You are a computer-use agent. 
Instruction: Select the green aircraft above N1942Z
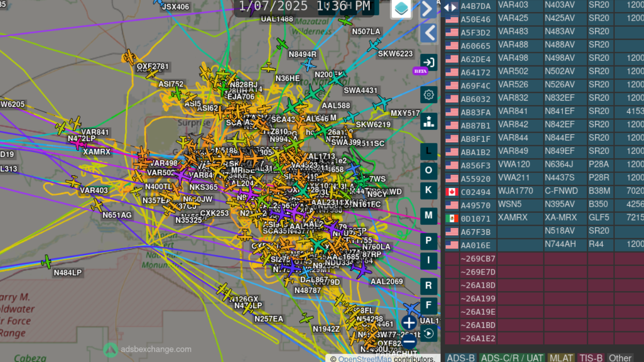click(x=306, y=318)
